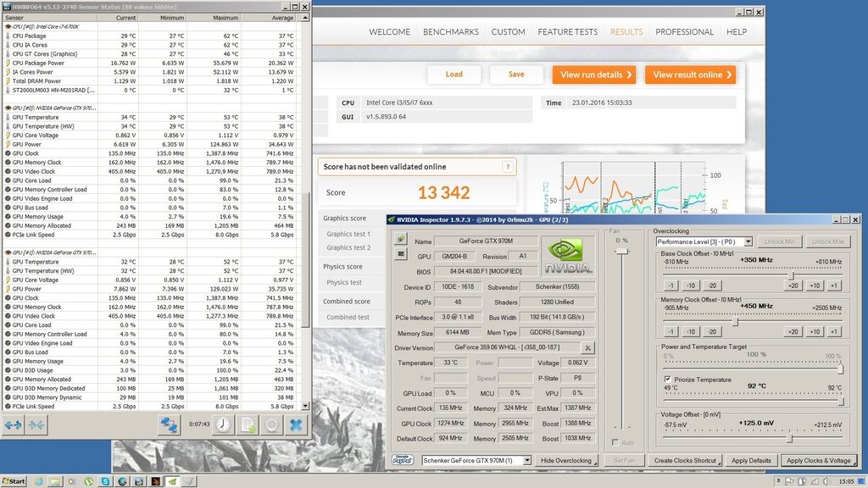The width and height of the screenshot is (868, 488).
Task: Click the CPU [#0] Intel Core i7-6700K group icon
Action: click(x=8, y=26)
